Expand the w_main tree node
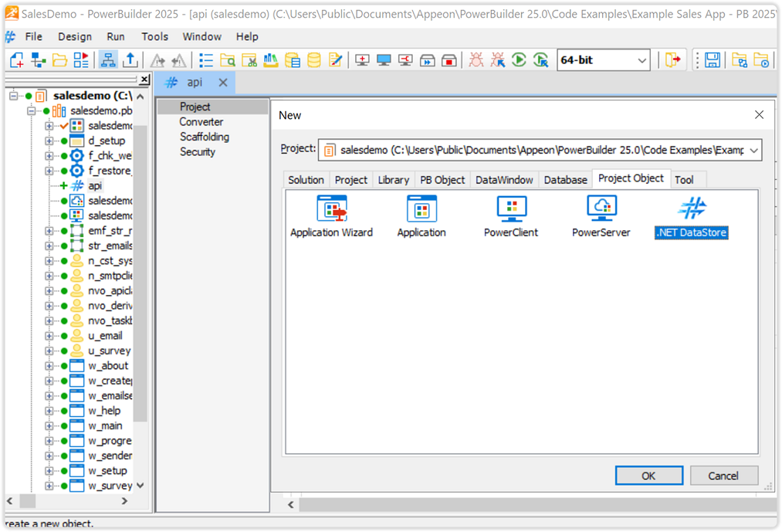 [49, 425]
